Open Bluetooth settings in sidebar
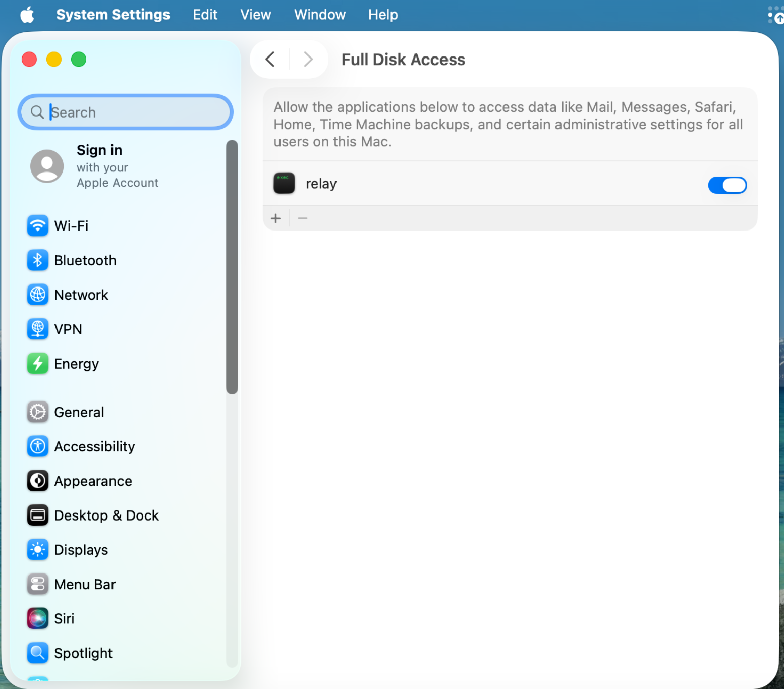The image size is (784, 689). pos(72,260)
